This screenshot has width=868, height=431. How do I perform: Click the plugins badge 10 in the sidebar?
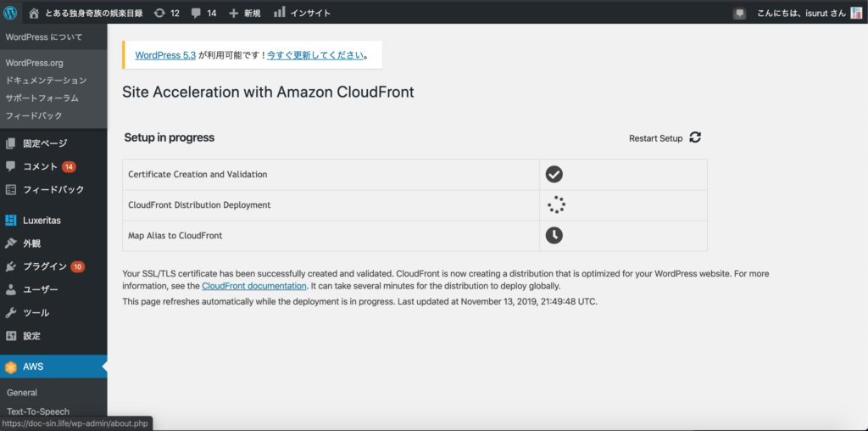pyautogui.click(x=77, y=266)
